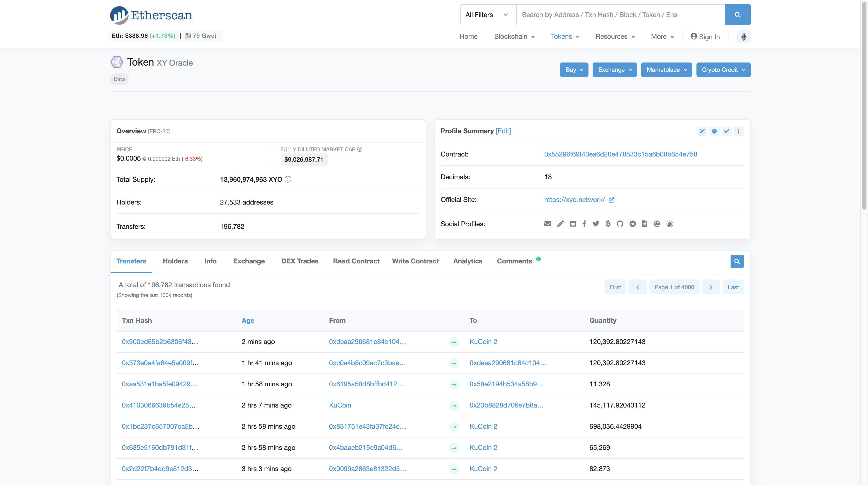Switch to the Info tab

tap(210, 261)
